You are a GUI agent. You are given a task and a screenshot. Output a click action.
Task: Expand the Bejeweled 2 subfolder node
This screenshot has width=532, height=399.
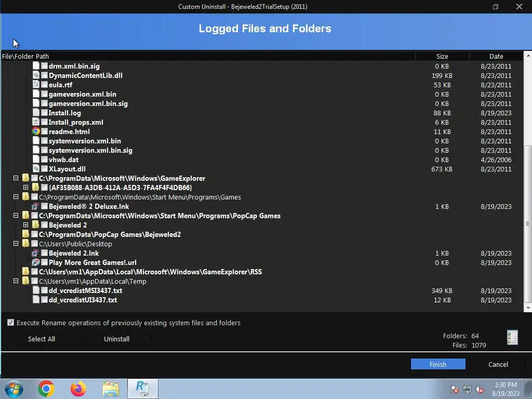coord(25,224)
